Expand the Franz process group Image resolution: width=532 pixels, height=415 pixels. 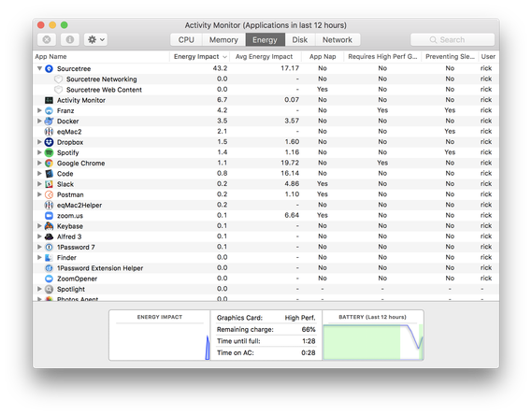pos(39,110)
